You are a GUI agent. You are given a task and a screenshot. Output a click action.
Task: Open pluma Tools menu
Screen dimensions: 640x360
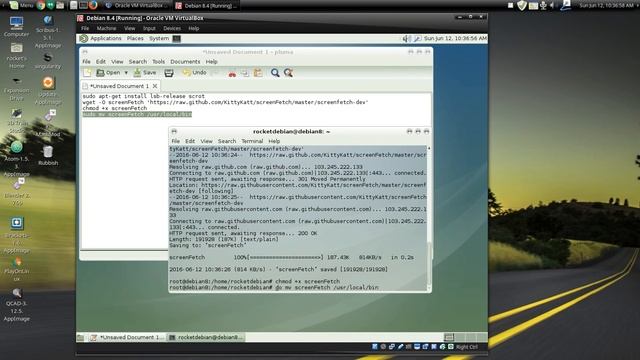tap(158, 62)
